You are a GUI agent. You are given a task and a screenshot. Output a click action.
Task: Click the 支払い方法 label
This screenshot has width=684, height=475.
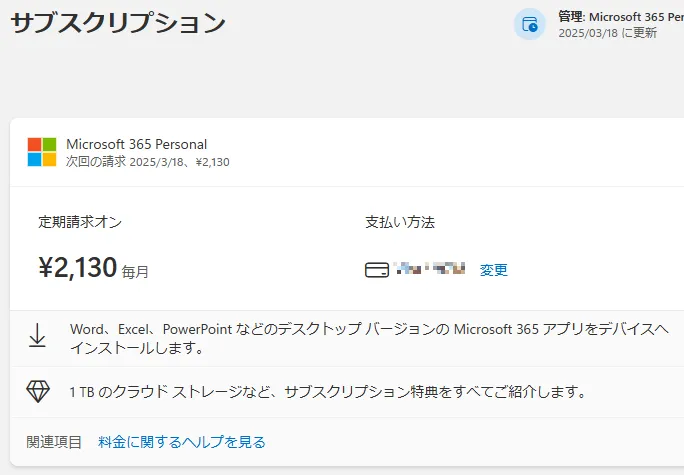click(x=400, y=222)
